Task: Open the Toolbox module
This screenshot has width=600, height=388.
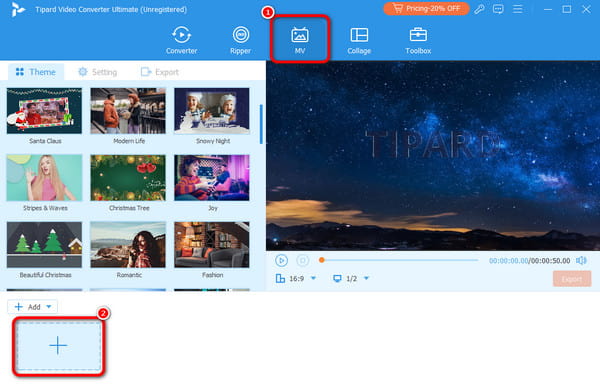Action: (418, 40)
